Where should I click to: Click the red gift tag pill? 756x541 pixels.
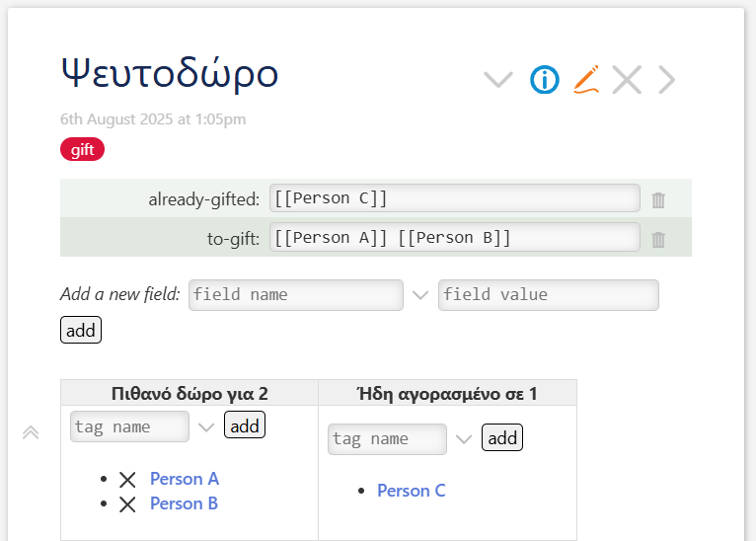[x=83, y=149]
